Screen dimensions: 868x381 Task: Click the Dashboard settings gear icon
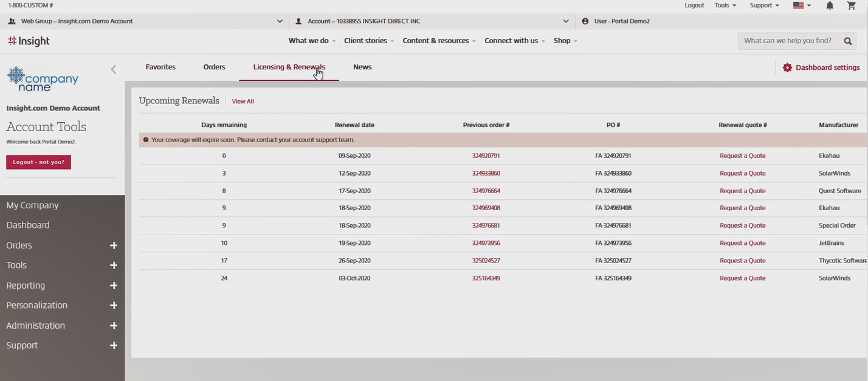(x=787, y=67)
